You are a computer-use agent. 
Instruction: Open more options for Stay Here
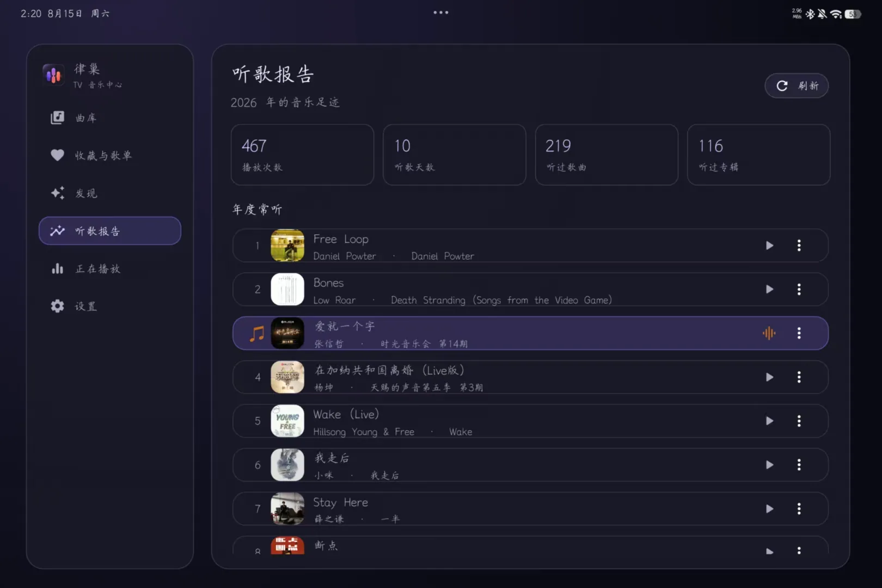[x=799, y=509]
